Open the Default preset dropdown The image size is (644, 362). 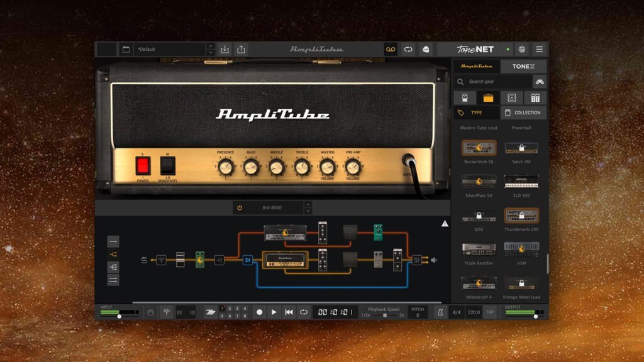(x=167, y=48)
